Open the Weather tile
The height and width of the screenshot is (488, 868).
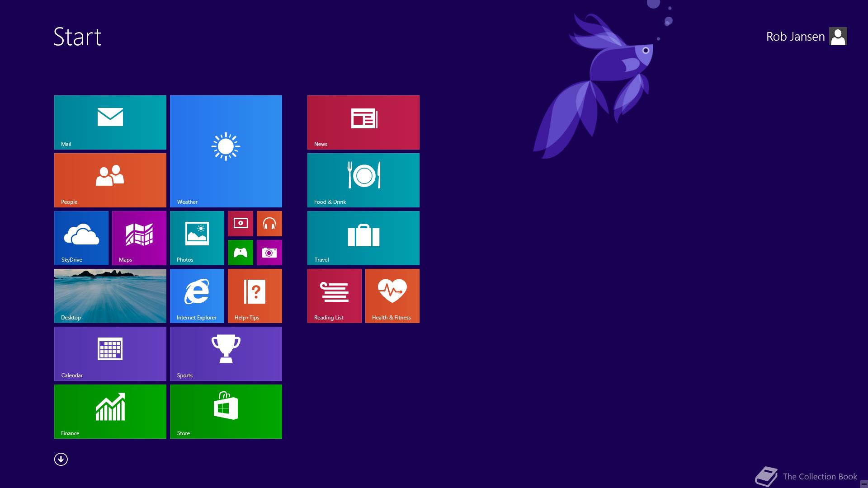pyautogui.click(x=226, y=151)
